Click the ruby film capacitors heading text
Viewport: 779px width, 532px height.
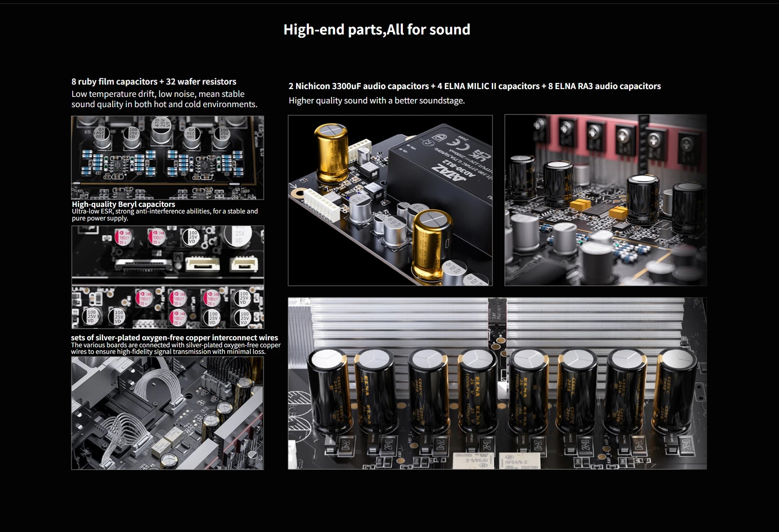154,81
